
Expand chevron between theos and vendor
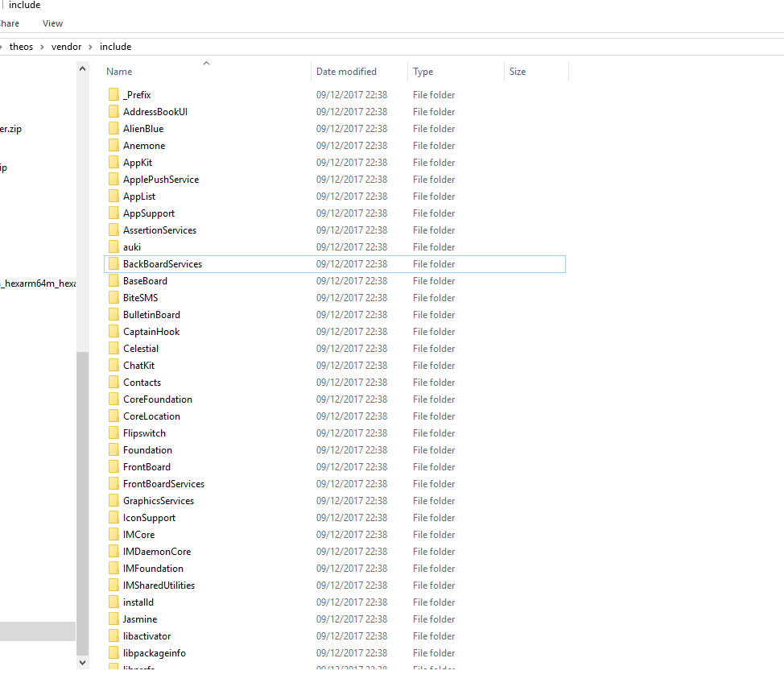coord(42,47)
